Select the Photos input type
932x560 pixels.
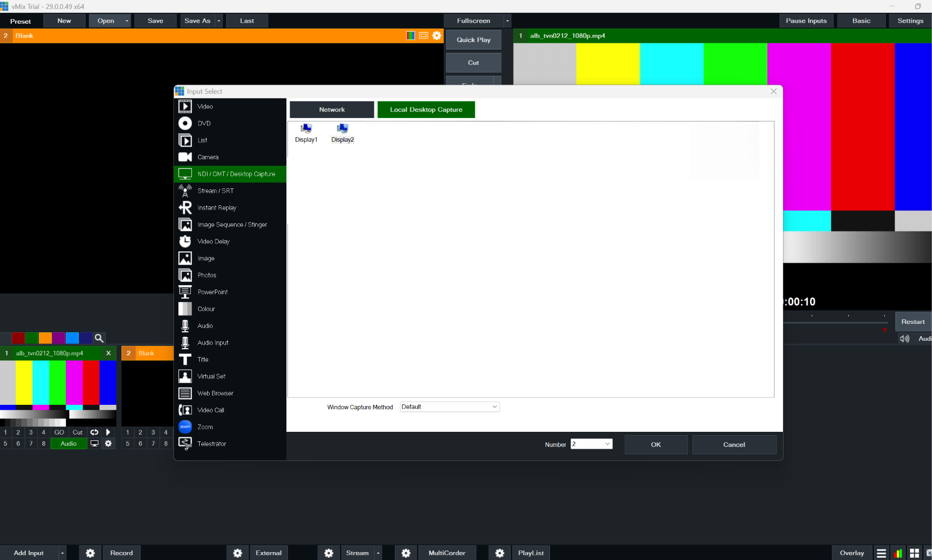click(x=230, y=275)
